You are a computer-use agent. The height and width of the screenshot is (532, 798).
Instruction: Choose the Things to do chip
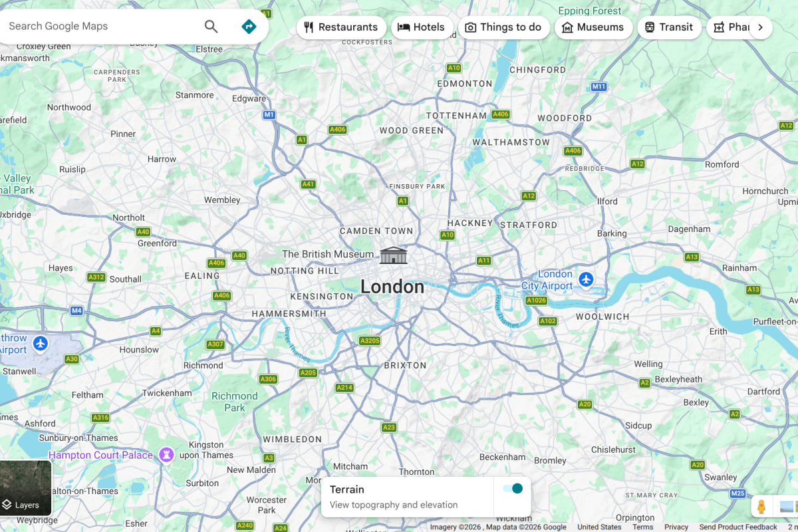(x=503, y=27)
